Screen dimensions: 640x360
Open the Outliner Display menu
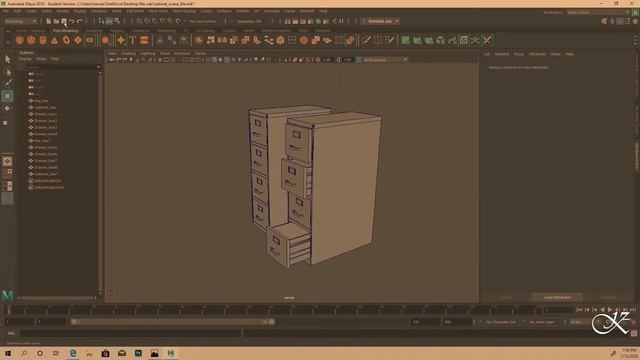pyautogui.click(x=25, y=59)
